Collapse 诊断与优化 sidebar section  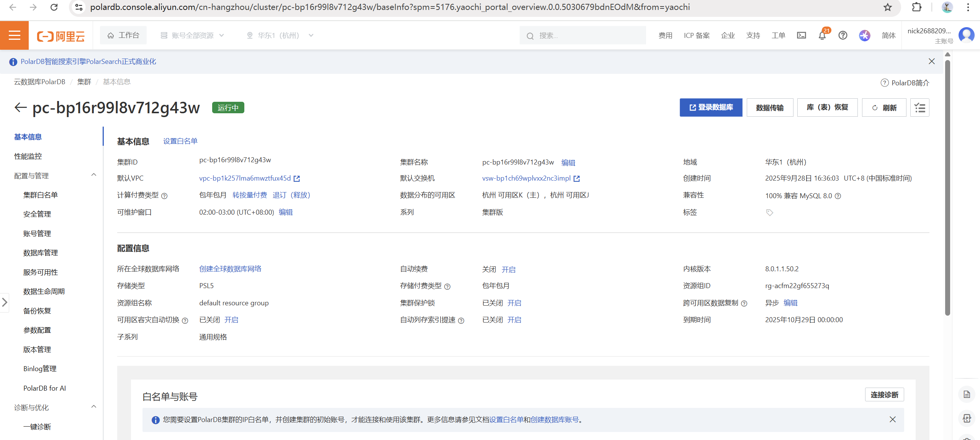[93, 407]
